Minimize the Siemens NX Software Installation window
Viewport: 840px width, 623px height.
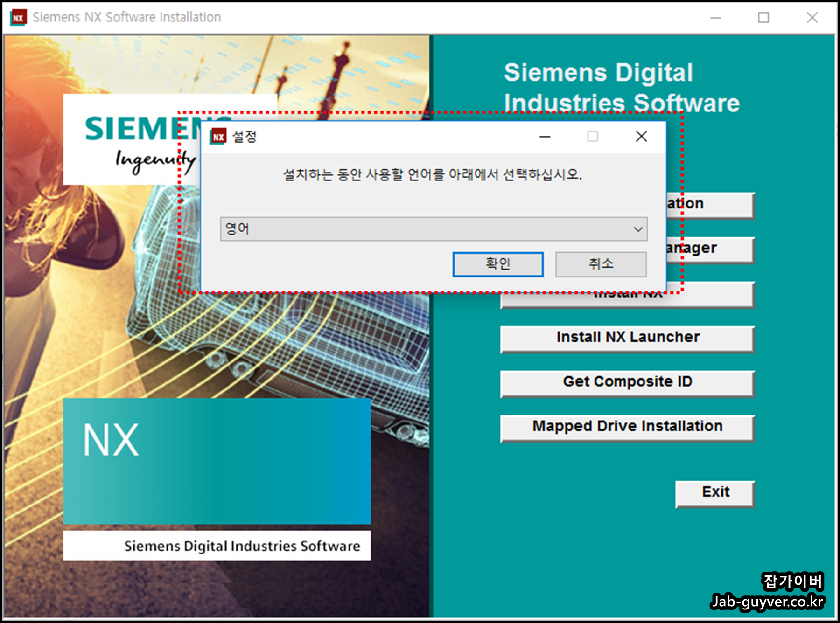715,18
